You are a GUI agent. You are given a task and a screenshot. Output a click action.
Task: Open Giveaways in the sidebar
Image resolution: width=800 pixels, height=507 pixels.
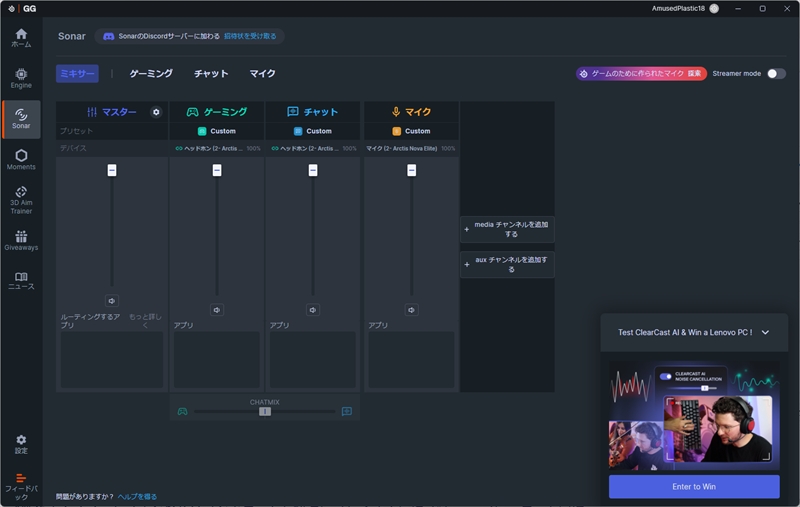click(21, 241)
